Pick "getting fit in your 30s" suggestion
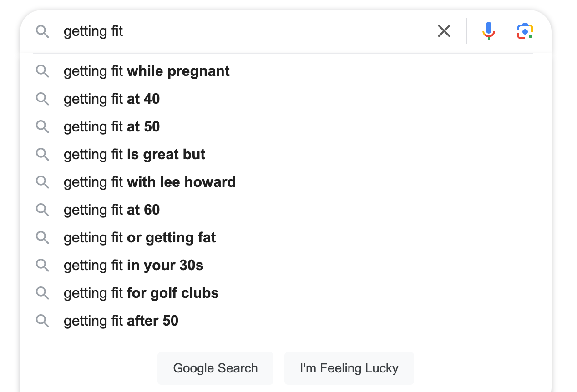 134,266
